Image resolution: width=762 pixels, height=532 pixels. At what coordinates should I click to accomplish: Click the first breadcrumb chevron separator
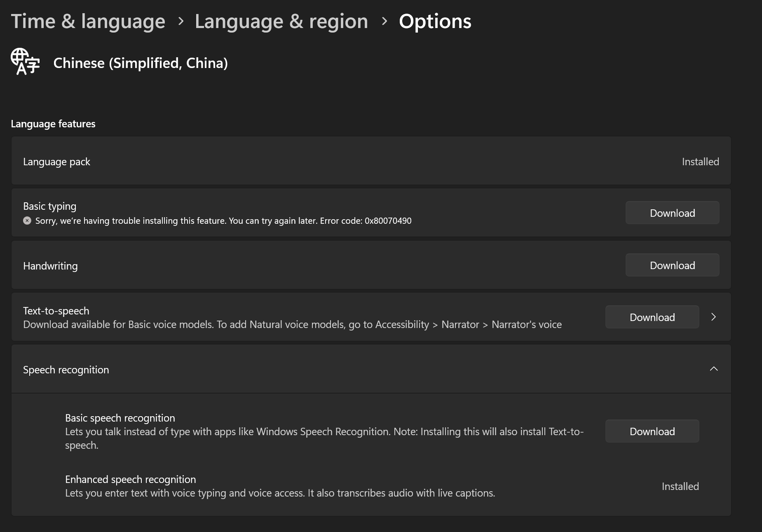tap(181, 21)
